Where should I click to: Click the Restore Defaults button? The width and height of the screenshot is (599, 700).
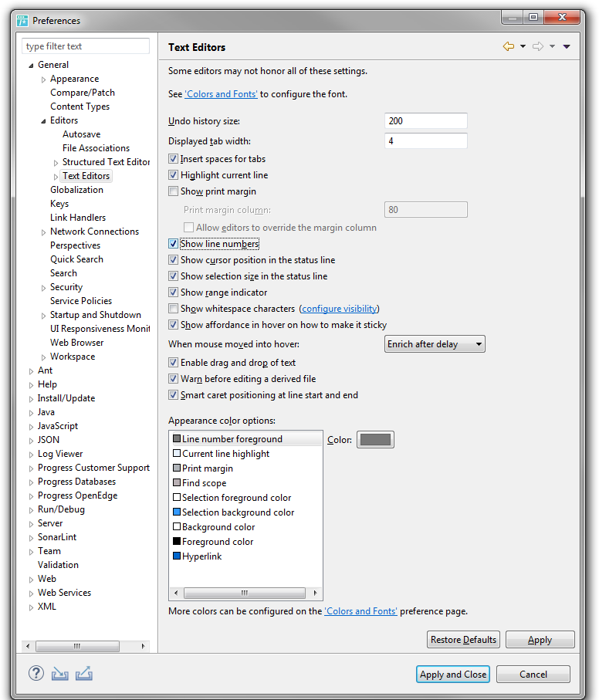point(463,639)
